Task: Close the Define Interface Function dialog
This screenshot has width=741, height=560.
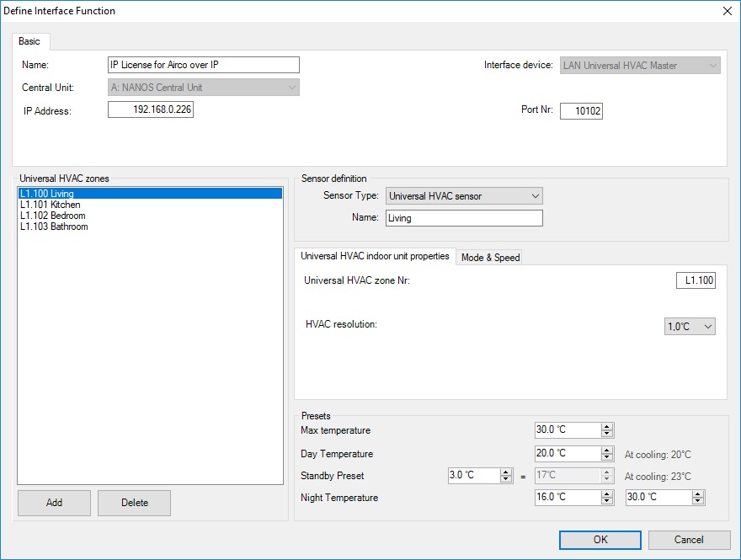Action: click(x=727, y=11)
